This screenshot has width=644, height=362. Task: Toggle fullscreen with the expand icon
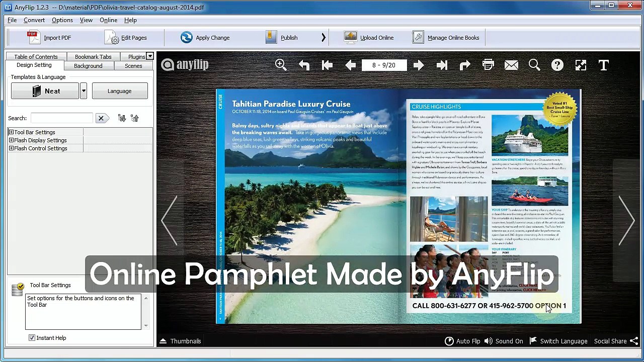coord(581,65)
